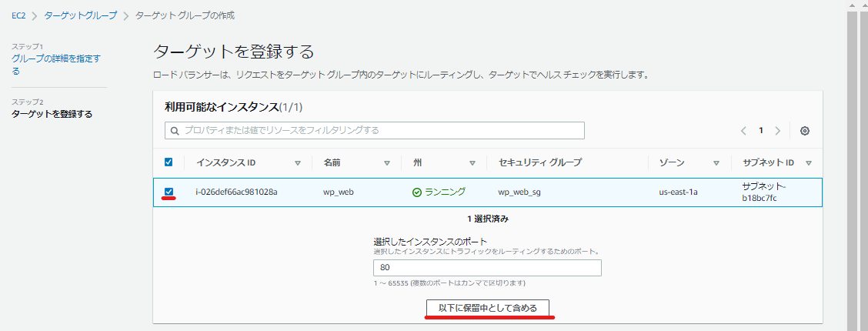
Task: Click the ランニング status text
Action: (x=445, y=192)
